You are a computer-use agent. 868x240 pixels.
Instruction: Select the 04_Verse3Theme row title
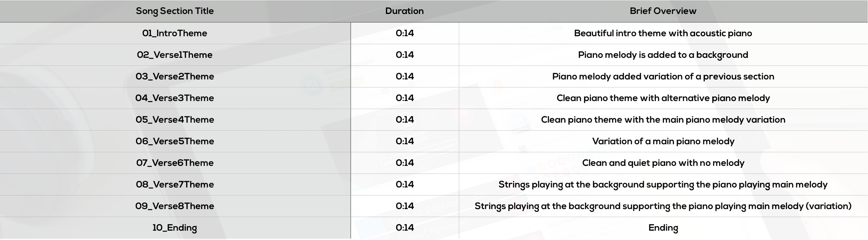(x=175, y=98)
